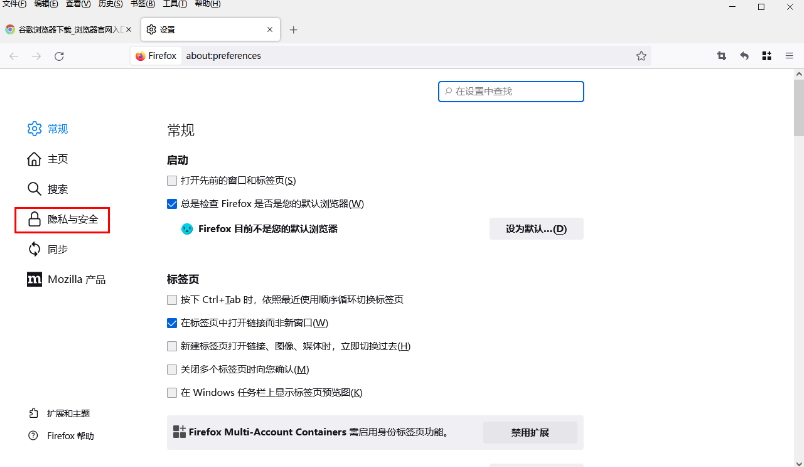Open a new tab with the plus button

(x=293, y=30)
